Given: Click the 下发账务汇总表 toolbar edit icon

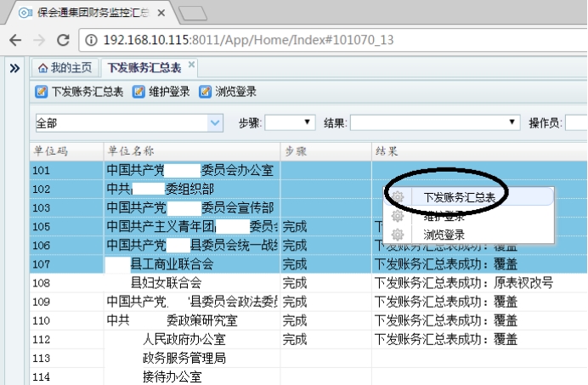Looking at the screenshot, I should pyautogui.click(x=41, y=92).
